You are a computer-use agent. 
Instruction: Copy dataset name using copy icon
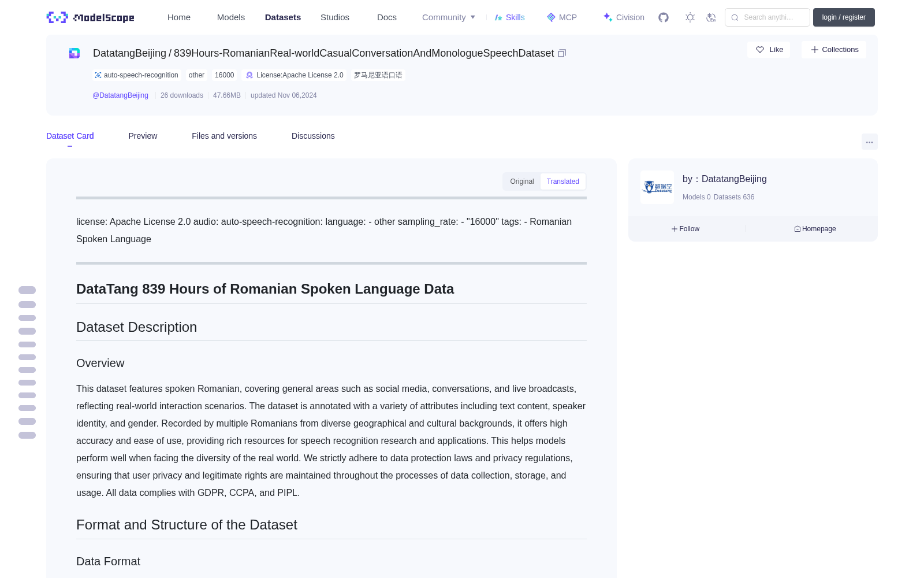click(x=562, y=53)
